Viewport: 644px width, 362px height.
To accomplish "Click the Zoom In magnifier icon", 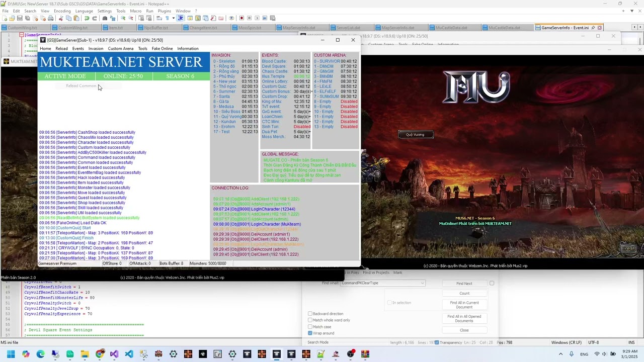I will (x=123, y=18).
